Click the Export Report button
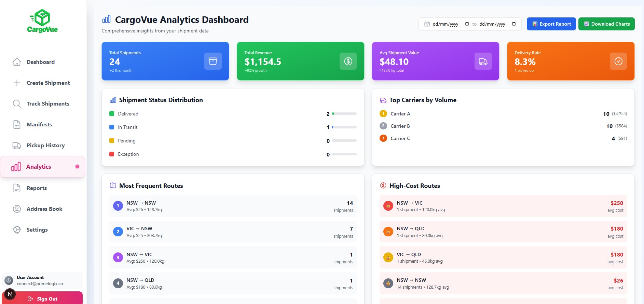The width and height of the screenshot is (644, 304). [551, 24]
